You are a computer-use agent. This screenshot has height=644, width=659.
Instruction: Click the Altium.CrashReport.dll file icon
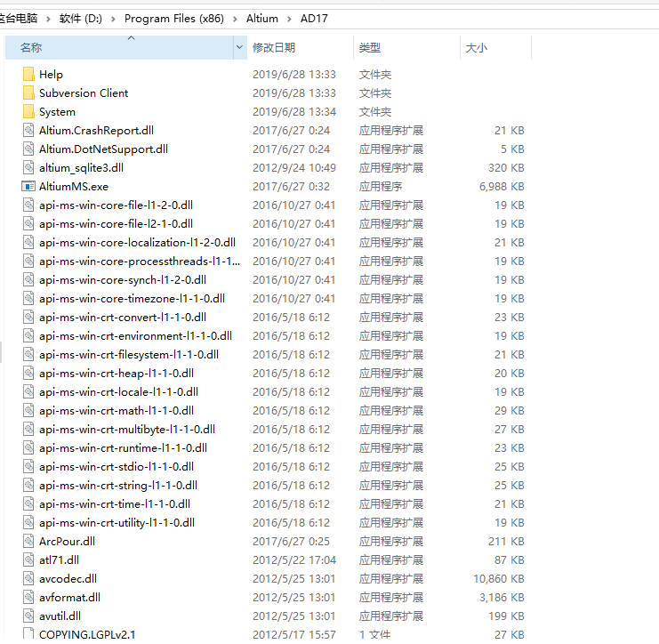[x=28, y=131]
